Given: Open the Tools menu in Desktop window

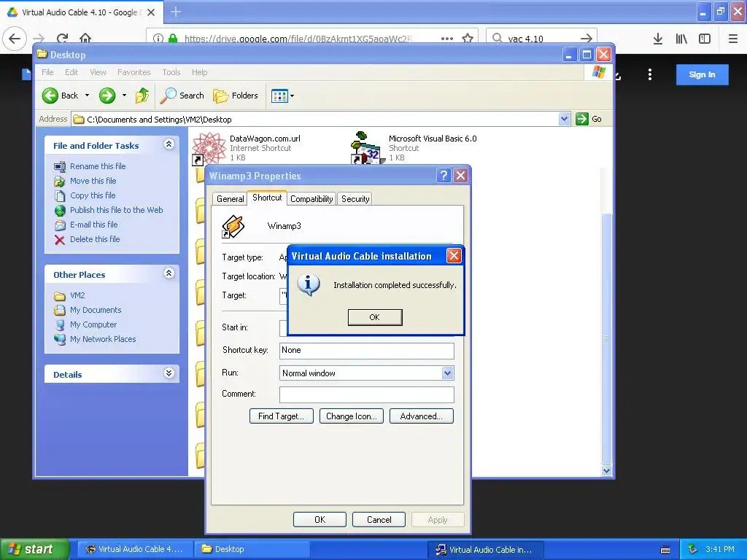Looking at the screenshot, I should (x=171, y=72).
